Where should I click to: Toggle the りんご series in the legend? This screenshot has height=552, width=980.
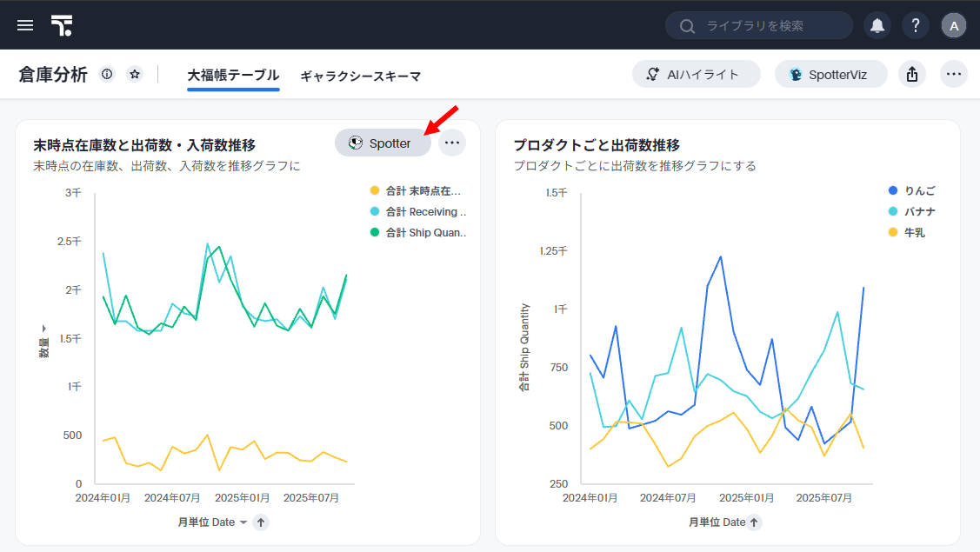(919, 190)
